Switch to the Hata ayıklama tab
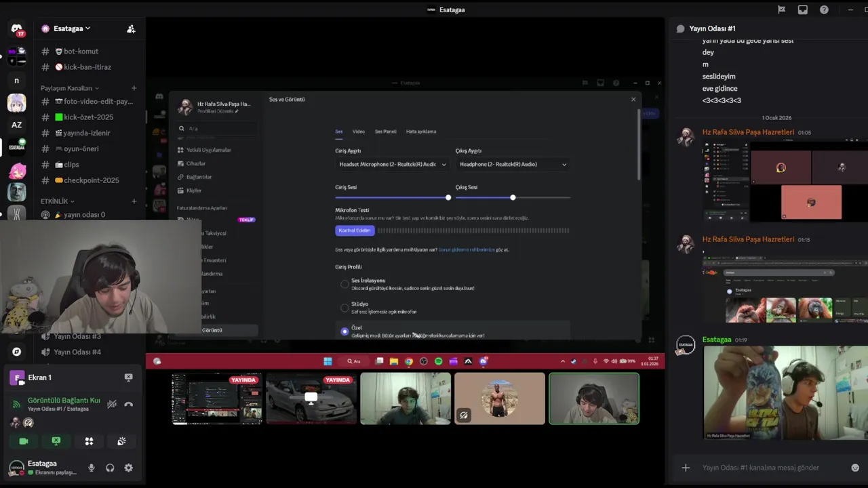 [x=421, y=131]
